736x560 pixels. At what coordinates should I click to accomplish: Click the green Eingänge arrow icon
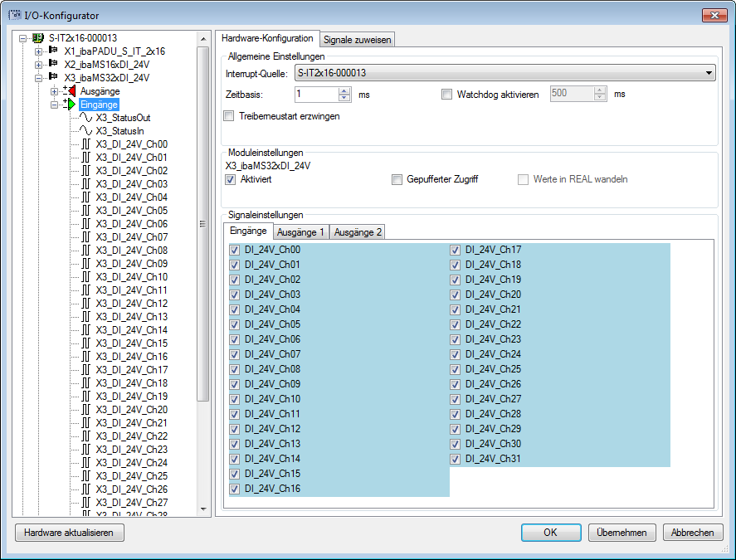coord(71,105)
